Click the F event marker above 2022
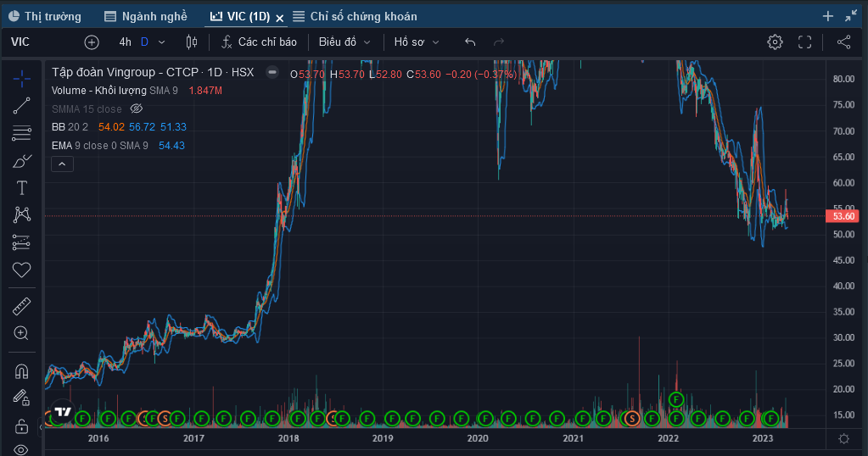Image resolution: width=868 pixels, height=456 pixels. 676,399
